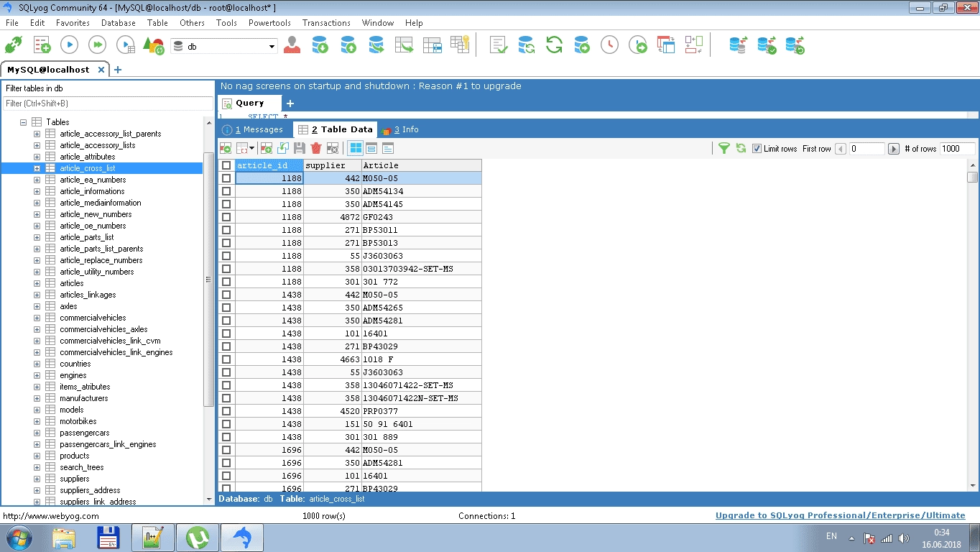
Task: Click the database backup export icon
Action: tap(348, 45)
